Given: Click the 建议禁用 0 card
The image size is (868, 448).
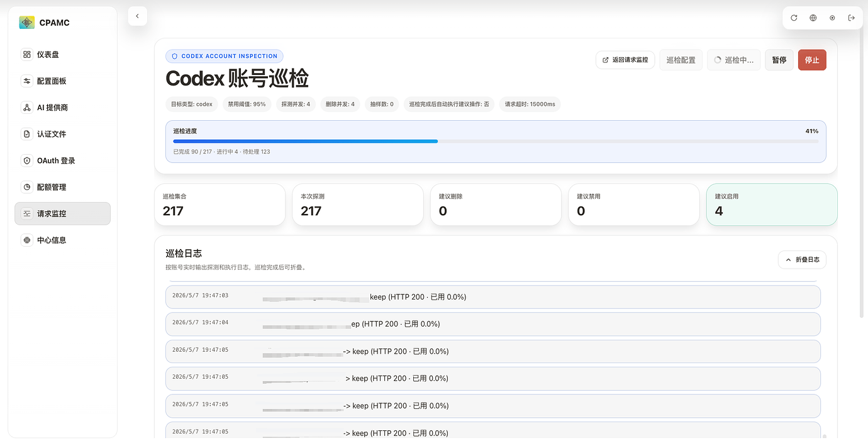Looking at the screenshot, I should click(633, 204).
